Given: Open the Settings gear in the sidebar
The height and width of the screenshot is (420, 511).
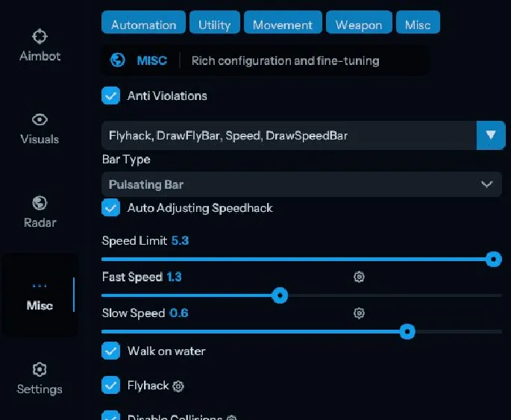Looking at the screenshot, I should [40, 370].
